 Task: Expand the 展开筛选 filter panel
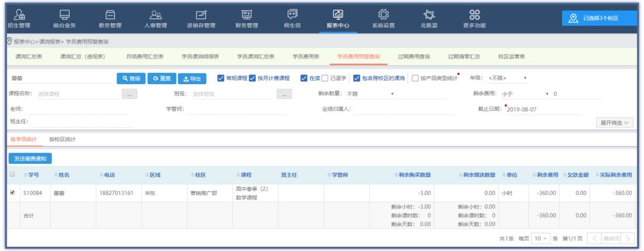click(x=617, y=122)
